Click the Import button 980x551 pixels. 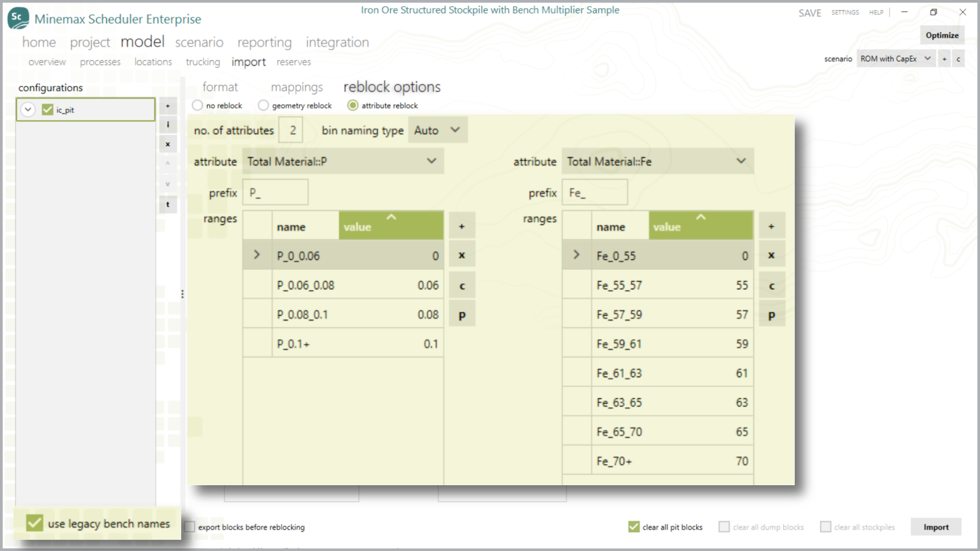[936, 527]
